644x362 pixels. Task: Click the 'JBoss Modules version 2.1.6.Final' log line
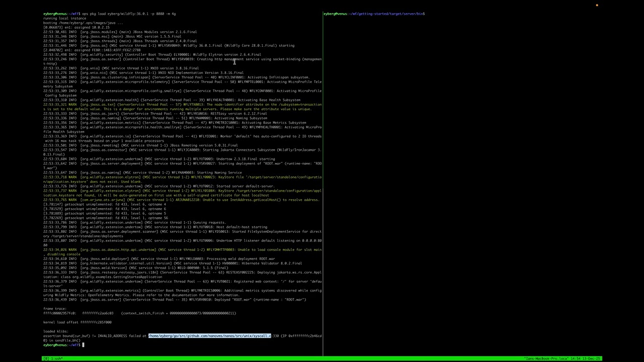pos(120,32)
